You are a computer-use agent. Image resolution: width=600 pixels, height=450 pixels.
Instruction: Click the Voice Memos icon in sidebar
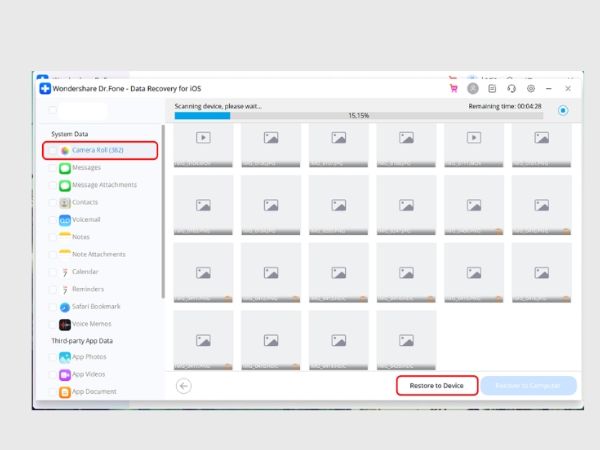coord(65,324)
